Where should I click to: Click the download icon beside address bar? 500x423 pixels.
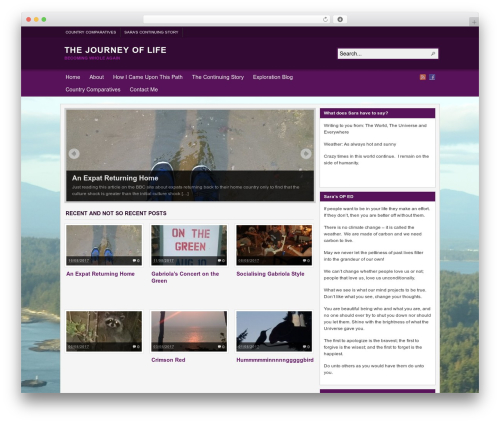click(x=340, y=19)
